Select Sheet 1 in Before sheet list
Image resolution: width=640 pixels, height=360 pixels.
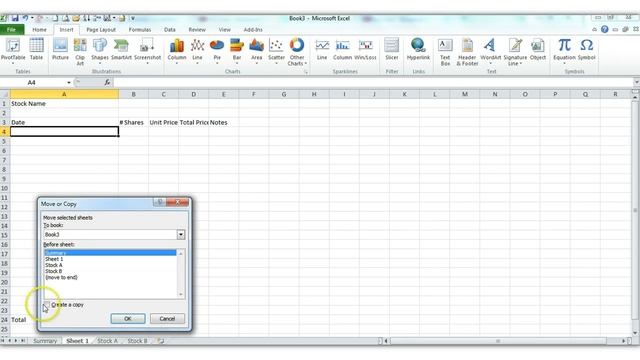click(x=110, y=259)
